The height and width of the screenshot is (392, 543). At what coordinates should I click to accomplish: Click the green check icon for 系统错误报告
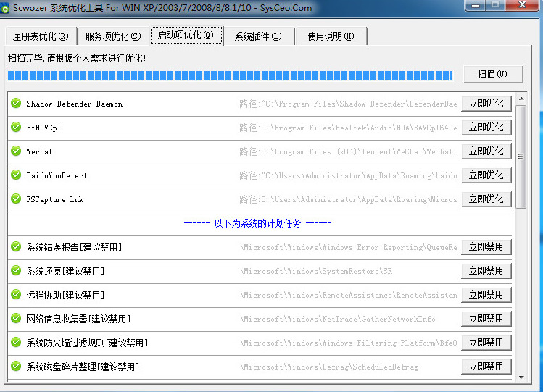pyautogui.click(x=16, y=246)
